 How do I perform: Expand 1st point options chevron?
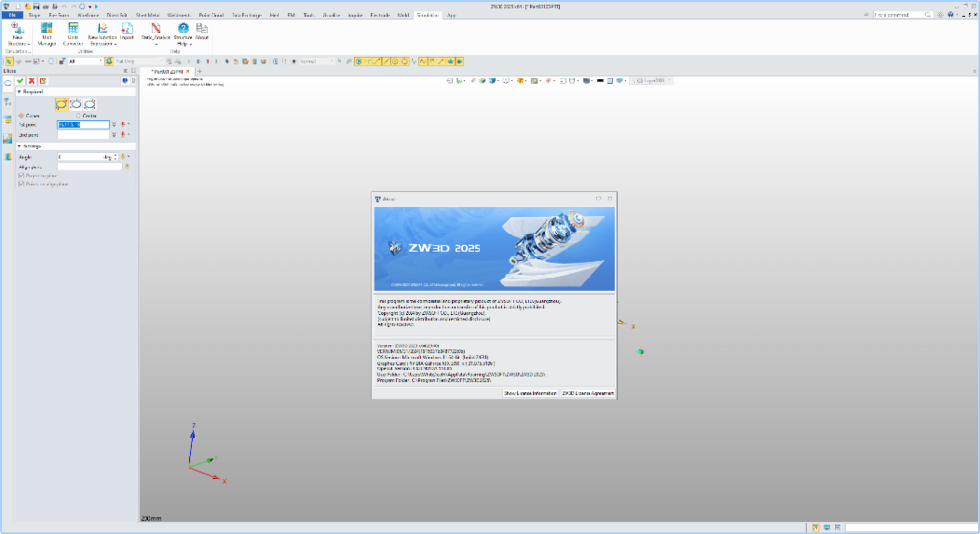click(x=114, y=125)
